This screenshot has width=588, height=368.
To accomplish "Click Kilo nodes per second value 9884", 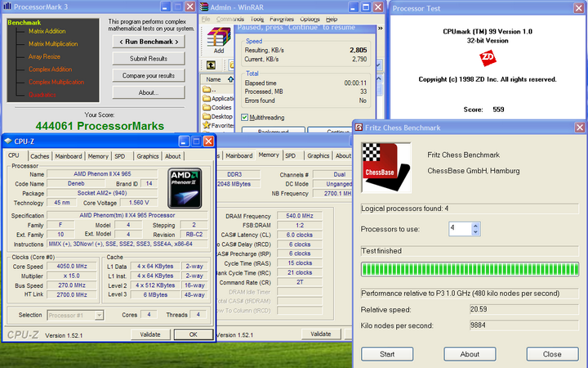I will (523, 325).
